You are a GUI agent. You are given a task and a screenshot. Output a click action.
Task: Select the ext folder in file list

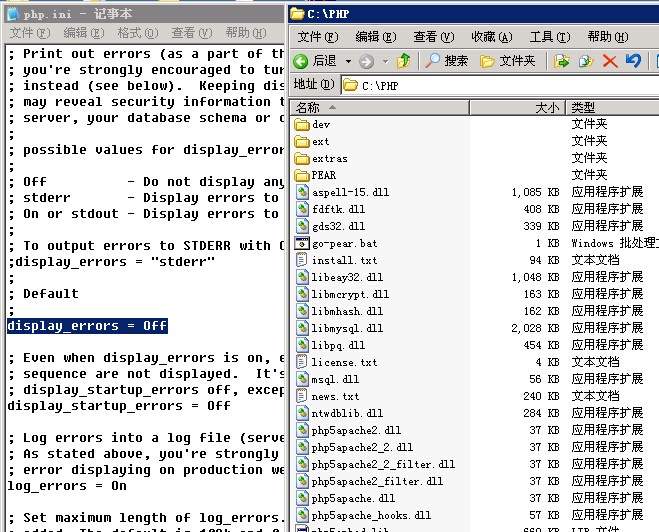[320, 141]
